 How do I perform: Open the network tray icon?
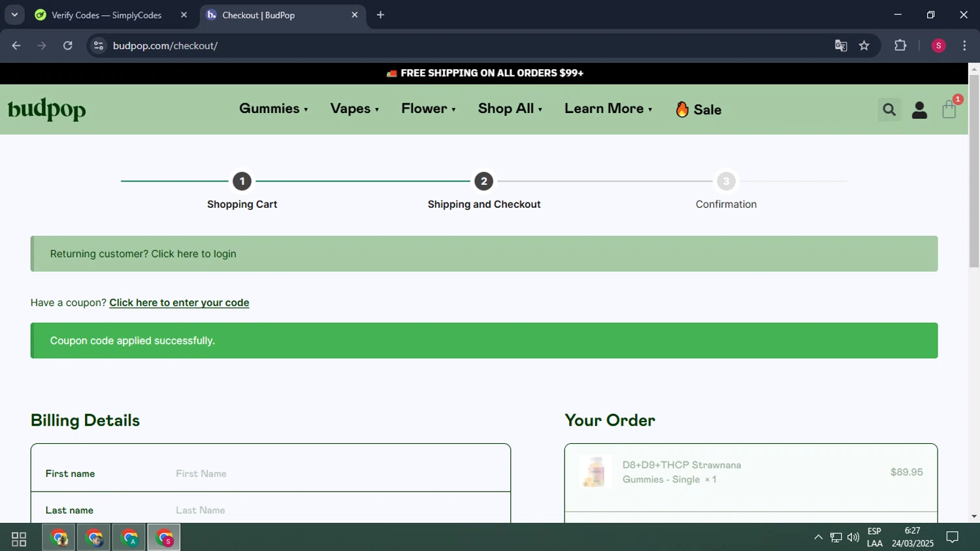point(836,538)
